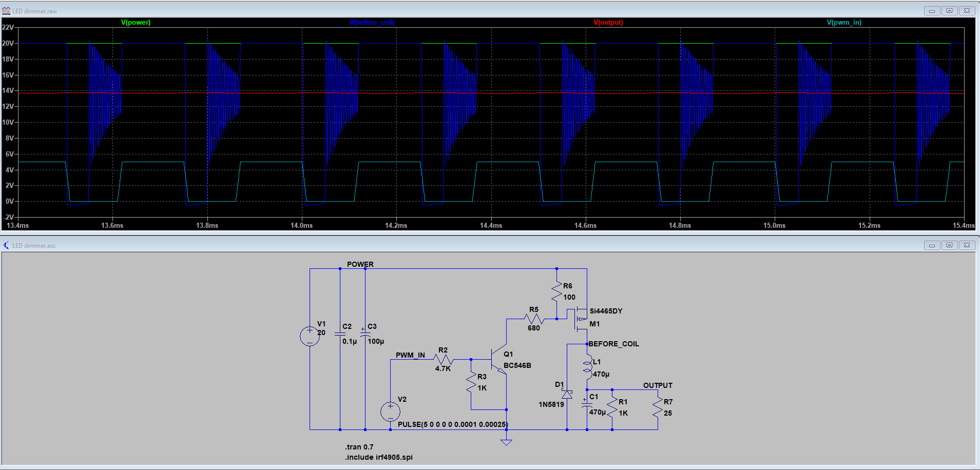Select the R7 load resistor symbol
Image resolution: width=980 pixels, height=470 pixels.
click(x=657, y=408)
